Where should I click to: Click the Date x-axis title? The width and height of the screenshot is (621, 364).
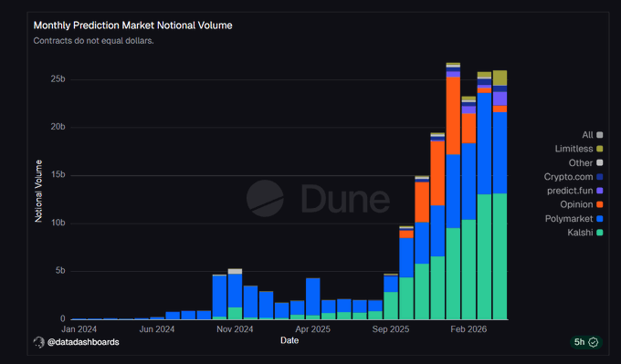click(x=289, y=340)
